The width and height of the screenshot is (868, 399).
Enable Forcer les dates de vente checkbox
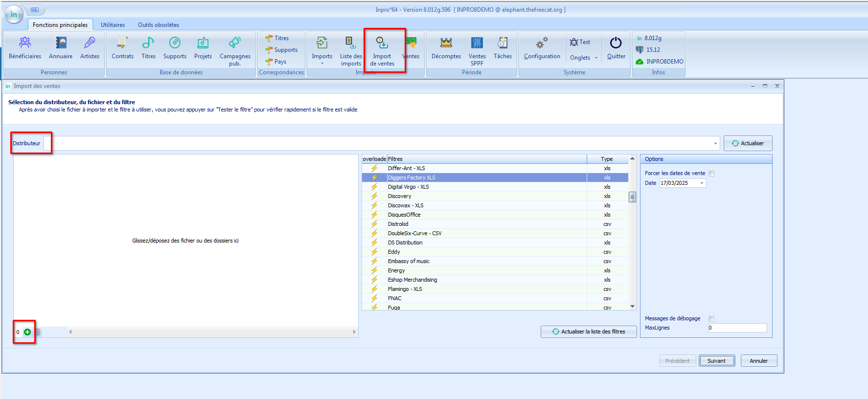pos(711,174)
